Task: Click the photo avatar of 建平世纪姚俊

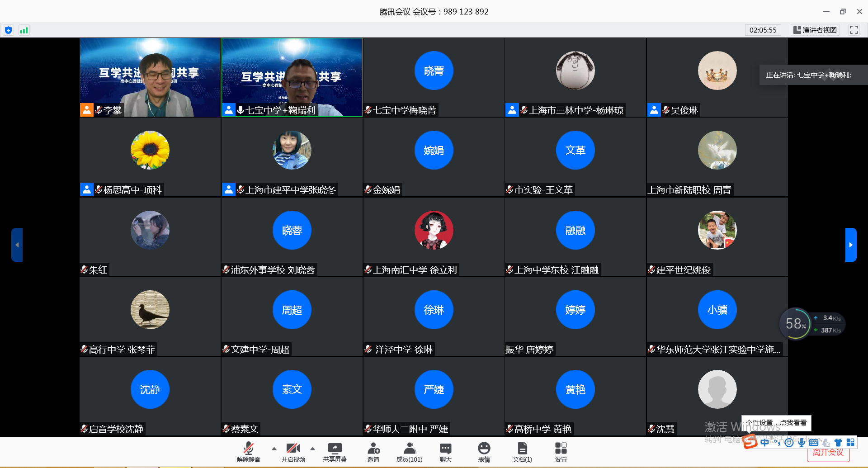Action: click(x=717, y=230)
